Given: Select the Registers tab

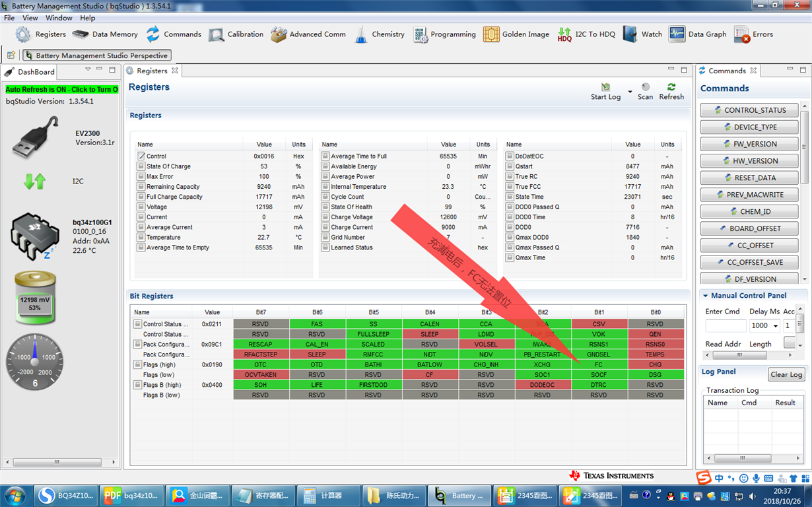Looking at the screenshot, I should (x=152, y=71).
